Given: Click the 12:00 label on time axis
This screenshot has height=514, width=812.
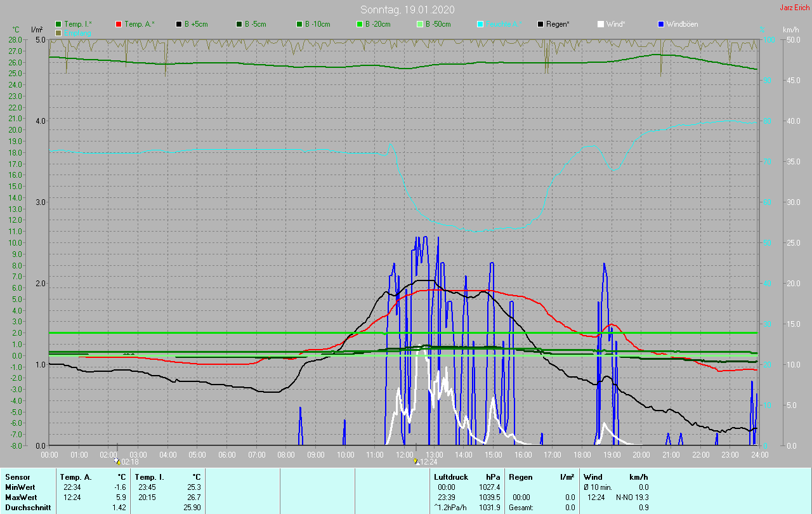Looking at the screenshot, I should 405,454.
